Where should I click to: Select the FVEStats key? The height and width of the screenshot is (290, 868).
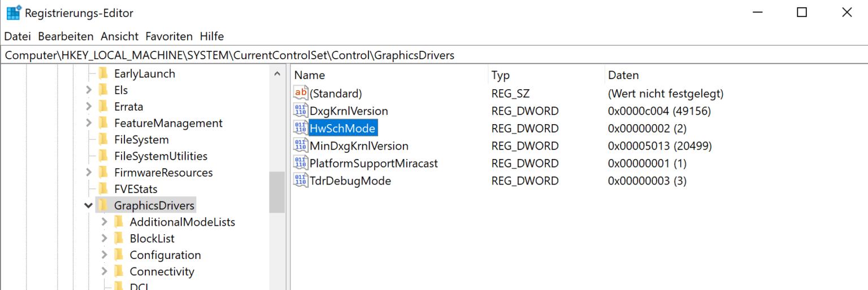click(136, 188)
